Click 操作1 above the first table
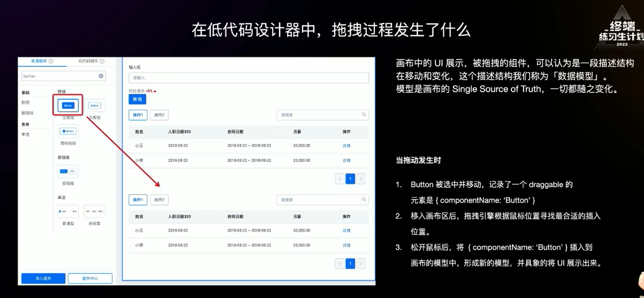Screen dimensions: 644x298 138,115
